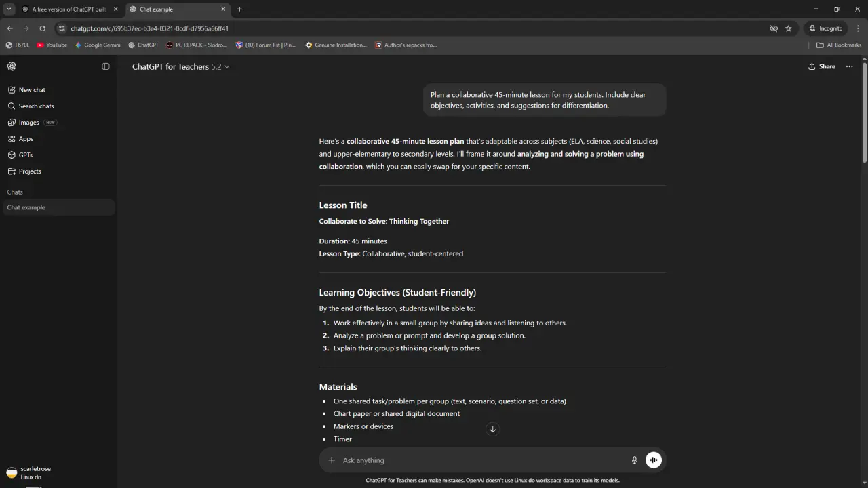Click 'Markers or devices' bullet

(x=363, y=426)
